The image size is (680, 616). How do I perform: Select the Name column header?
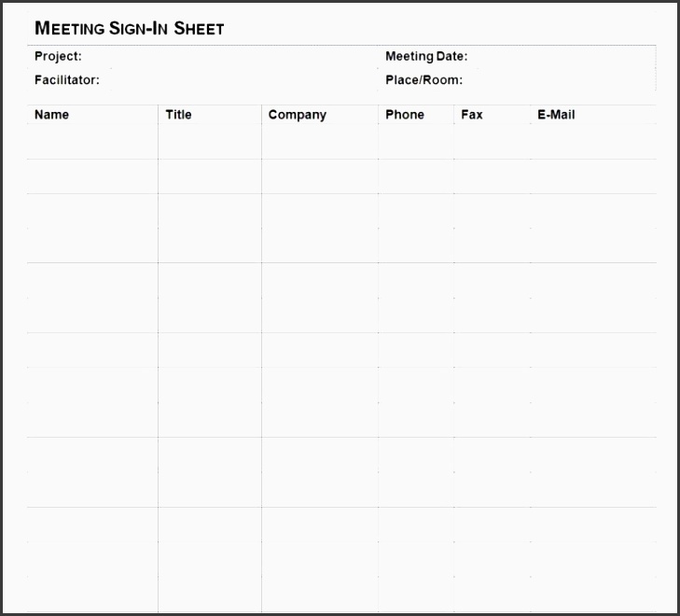pyautogui.click(x=52, y=115)
